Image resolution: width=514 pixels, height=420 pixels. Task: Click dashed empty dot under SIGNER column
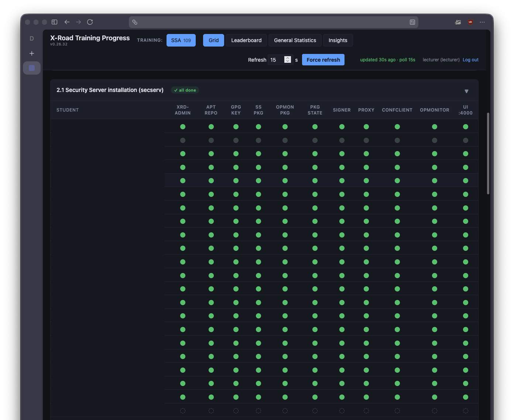(342, 411)
